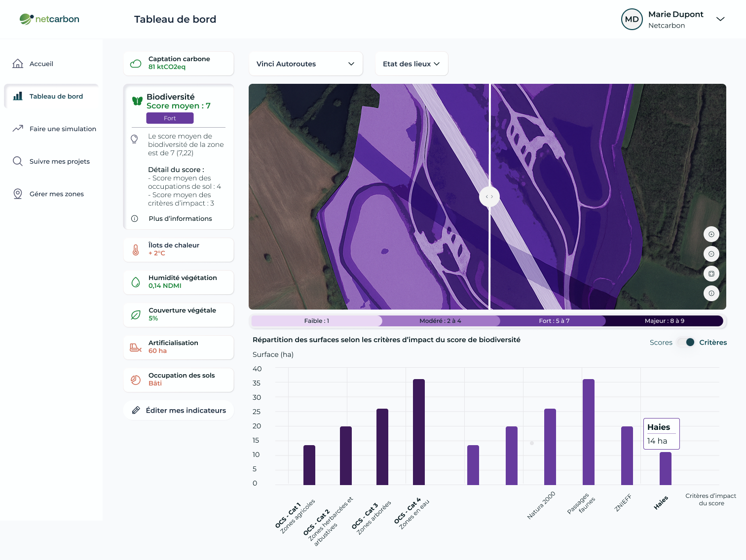
Task: Click the map fullscreen icon
Action: [x=711, y=274]
